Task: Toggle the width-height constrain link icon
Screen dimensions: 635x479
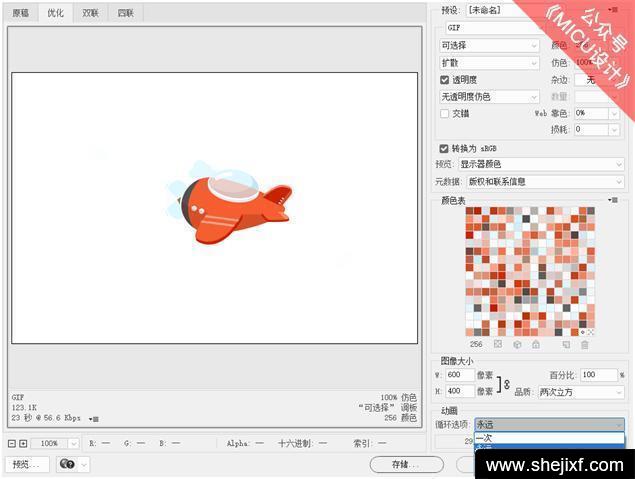Action: click(x=505, y=383)
